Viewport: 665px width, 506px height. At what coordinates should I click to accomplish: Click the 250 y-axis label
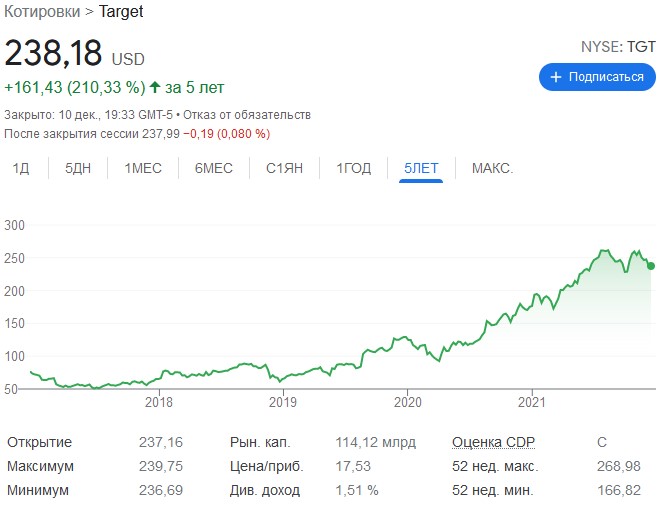(14, 258)
